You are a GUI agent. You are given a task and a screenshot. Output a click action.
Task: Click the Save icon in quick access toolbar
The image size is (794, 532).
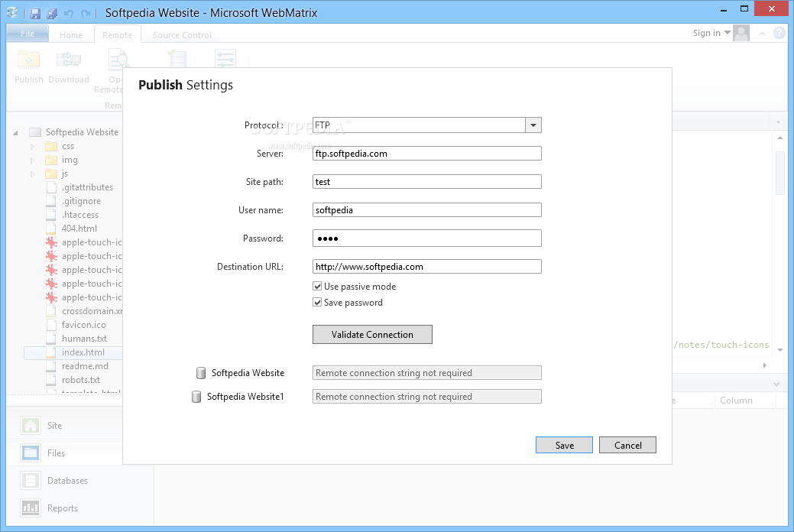click(35, 13)
